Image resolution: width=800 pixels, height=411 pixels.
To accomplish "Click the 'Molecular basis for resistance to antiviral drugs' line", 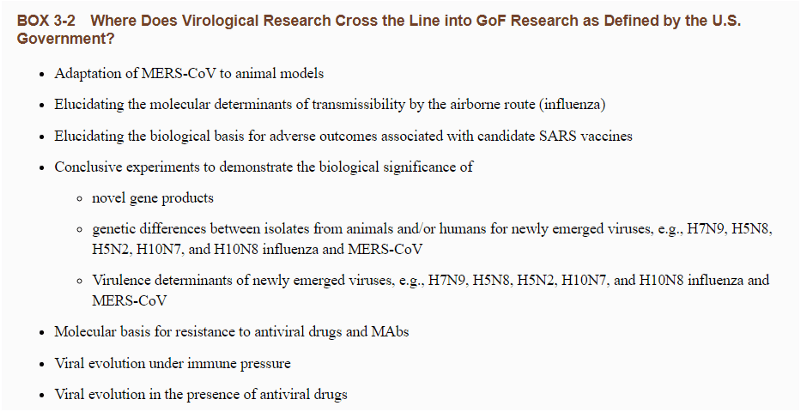I will pos(232,332).
